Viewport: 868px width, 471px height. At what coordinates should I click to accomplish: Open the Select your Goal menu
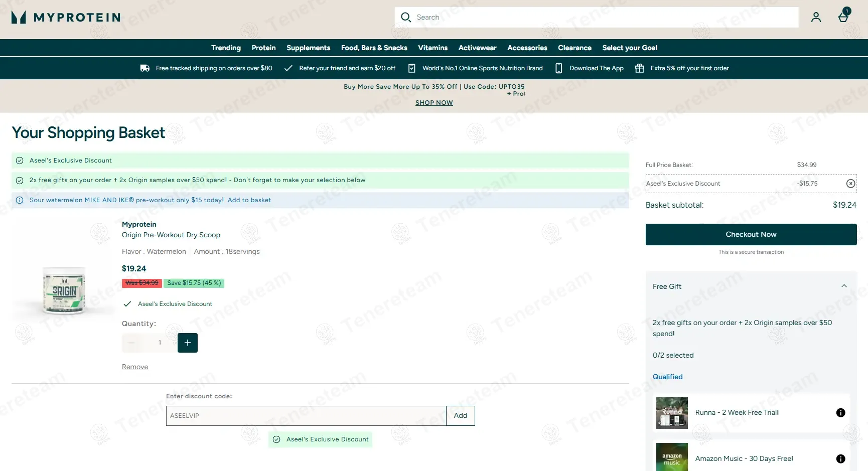click(x=629, y=48)
